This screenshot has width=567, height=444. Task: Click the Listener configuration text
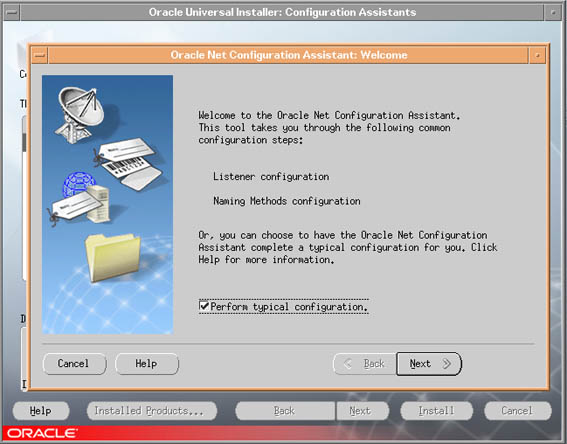tap(271, 176)
